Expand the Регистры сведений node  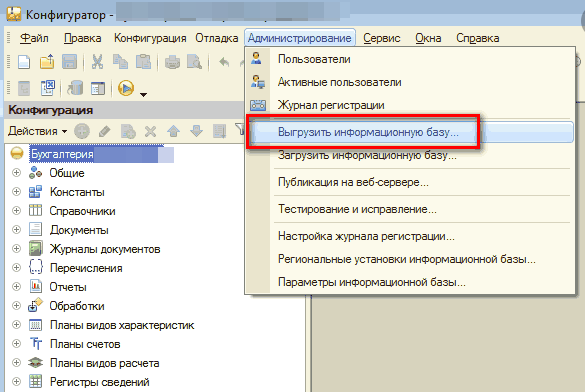pos(16,382)
